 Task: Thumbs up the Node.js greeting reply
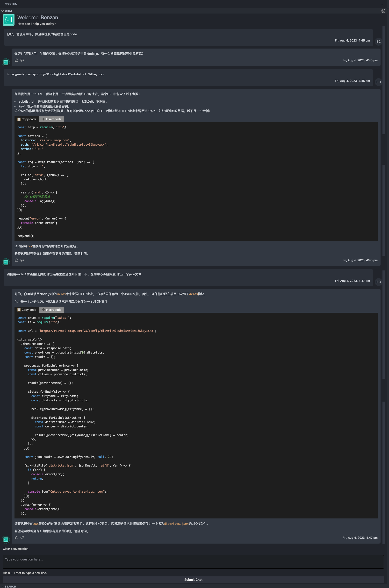point(16,60)
